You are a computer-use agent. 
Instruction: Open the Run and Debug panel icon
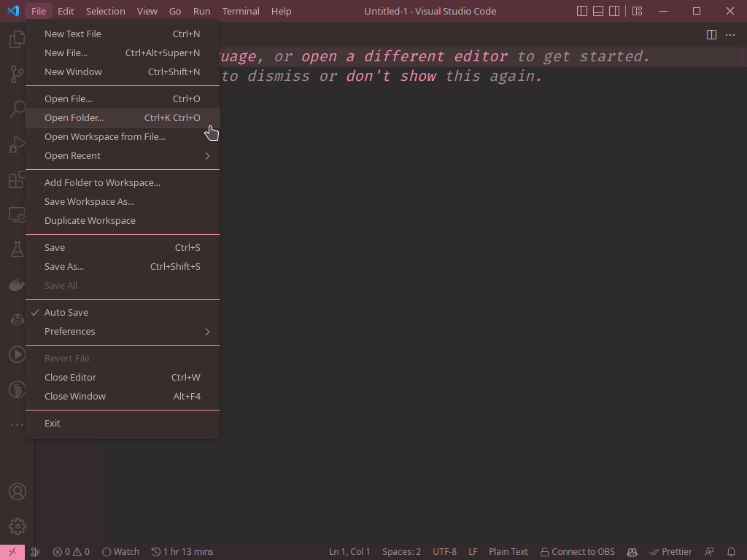click(17, 144)
